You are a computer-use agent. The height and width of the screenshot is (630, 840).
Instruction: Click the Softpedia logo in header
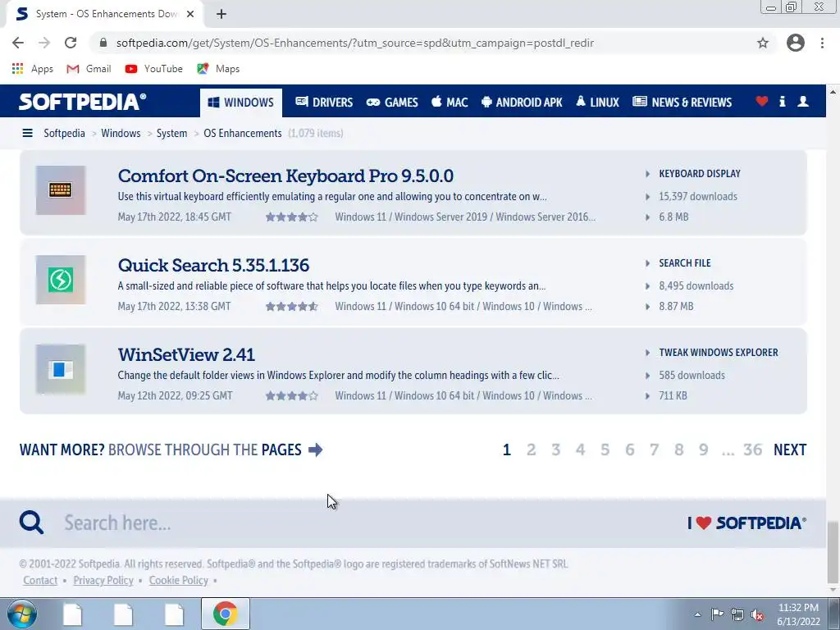pos(82,102)
